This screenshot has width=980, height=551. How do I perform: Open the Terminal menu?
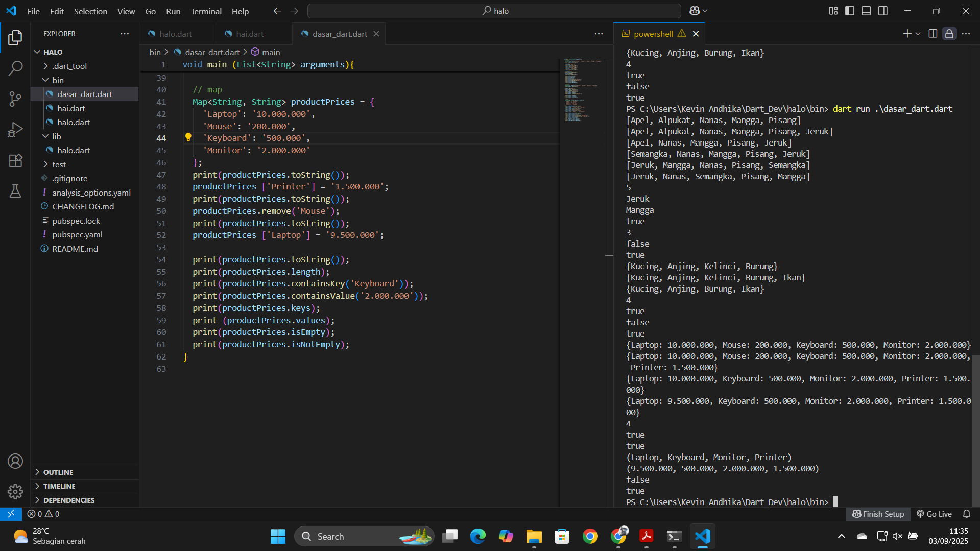(x=206, y=11)
